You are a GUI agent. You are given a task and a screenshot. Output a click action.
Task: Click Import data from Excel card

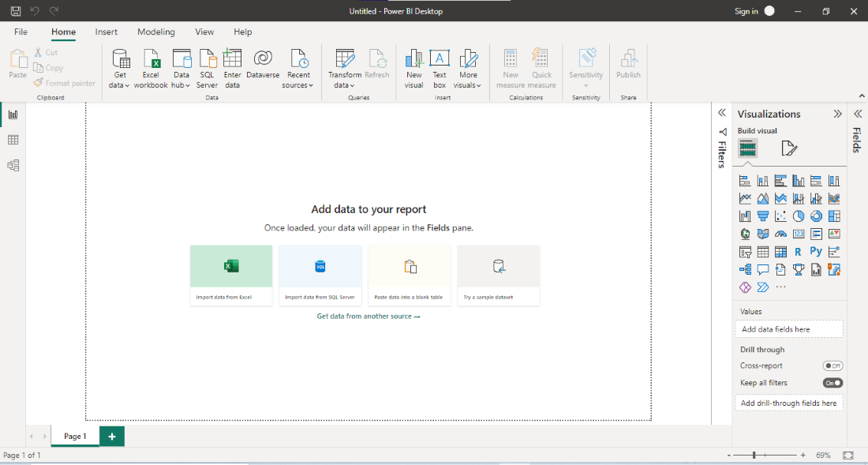(231, 275)
